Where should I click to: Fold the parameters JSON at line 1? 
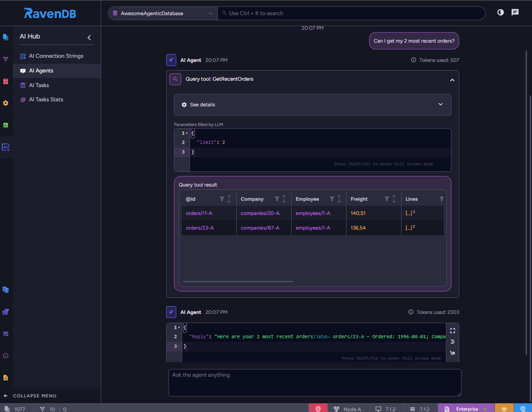point(187,133)
